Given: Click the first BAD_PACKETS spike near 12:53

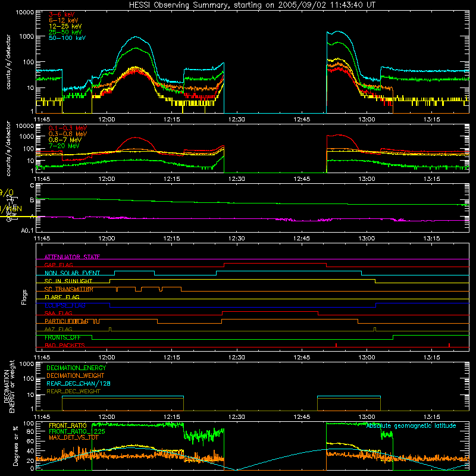Looking at the screenshot, I should coord(336,345).
